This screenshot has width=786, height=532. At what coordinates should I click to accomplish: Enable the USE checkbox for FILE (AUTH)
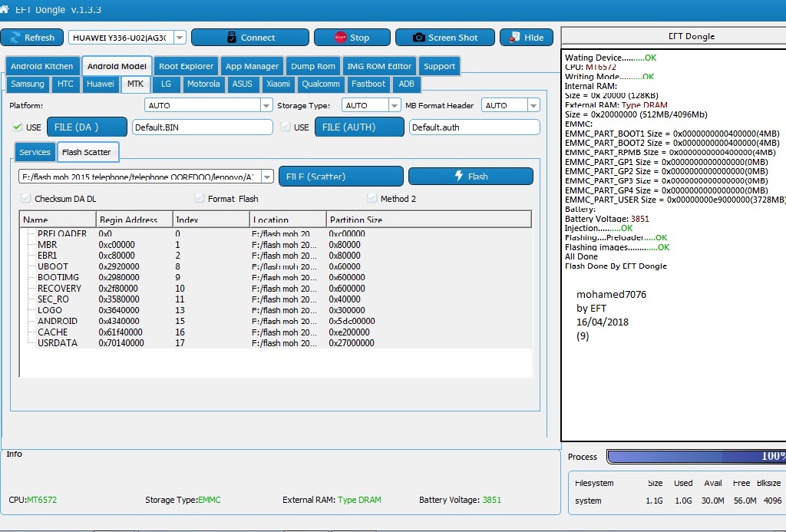pos(286,127)
